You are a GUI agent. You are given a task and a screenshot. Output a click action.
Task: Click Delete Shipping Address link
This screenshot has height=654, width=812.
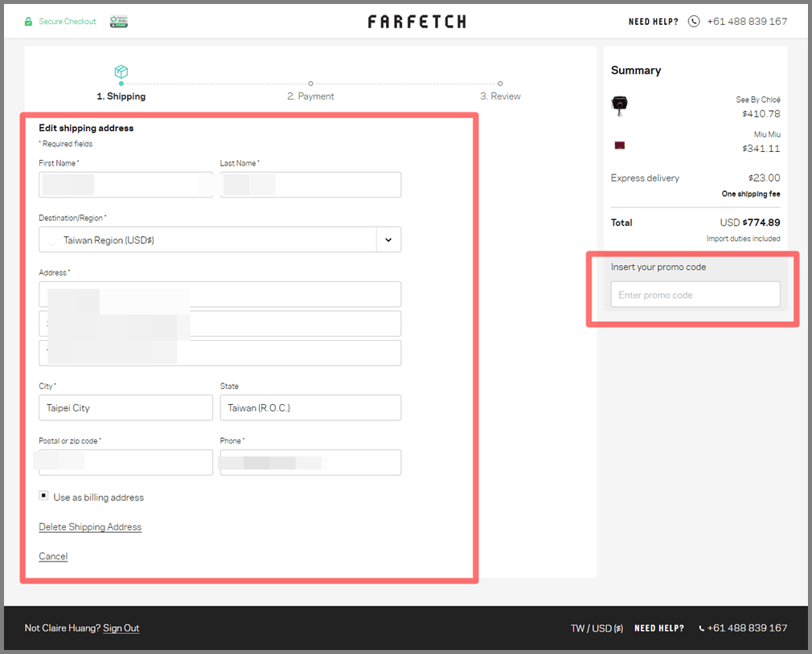click(90, 527)
